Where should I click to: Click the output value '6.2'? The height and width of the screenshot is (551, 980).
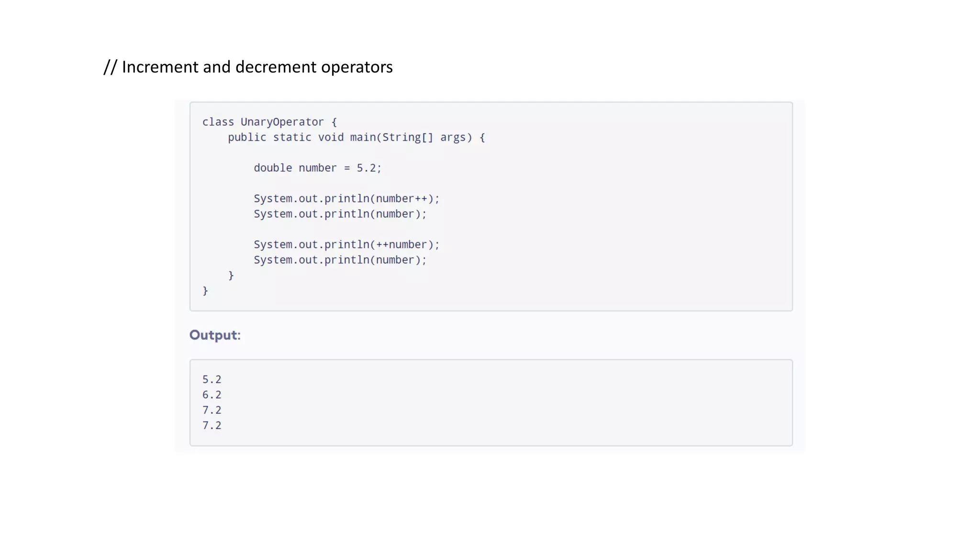click(x=212, y=395)
